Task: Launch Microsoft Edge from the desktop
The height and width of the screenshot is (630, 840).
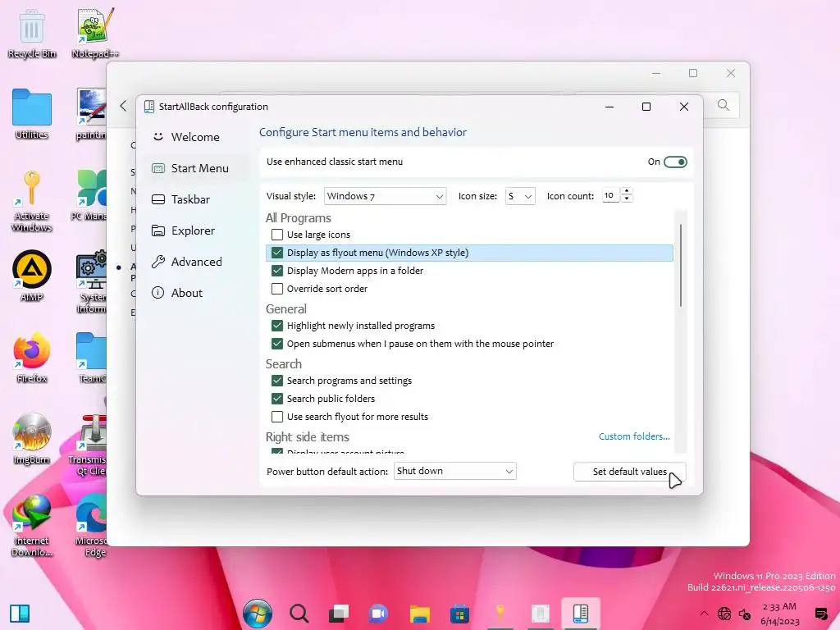Action: [x=91, y=525]
